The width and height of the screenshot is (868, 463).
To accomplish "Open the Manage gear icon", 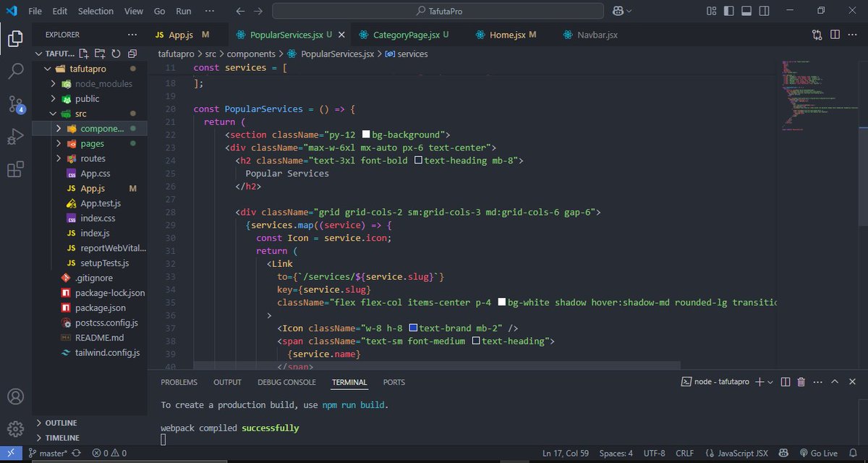I will (15, 428).
